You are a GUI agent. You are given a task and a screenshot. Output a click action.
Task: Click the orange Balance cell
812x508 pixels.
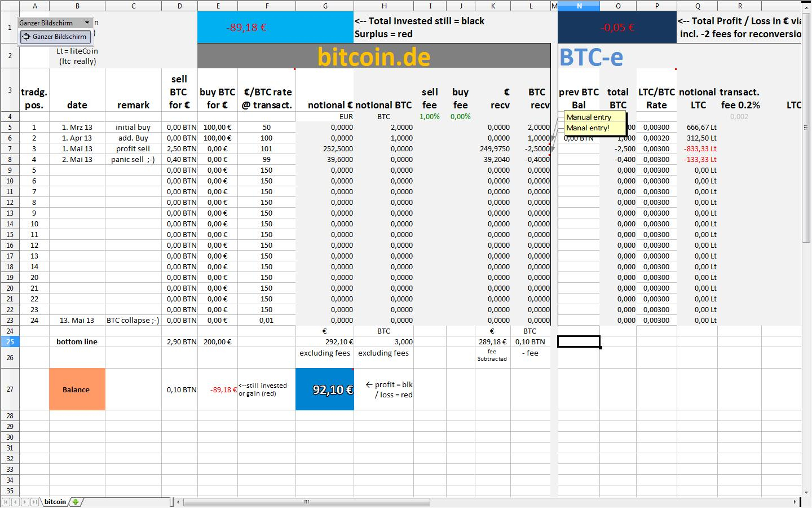point(77,389)
